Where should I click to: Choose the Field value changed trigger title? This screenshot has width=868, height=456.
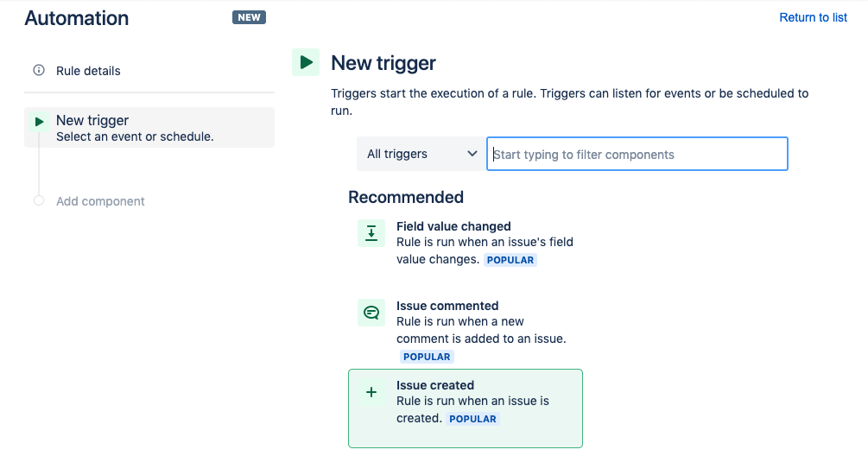(453, 226)
